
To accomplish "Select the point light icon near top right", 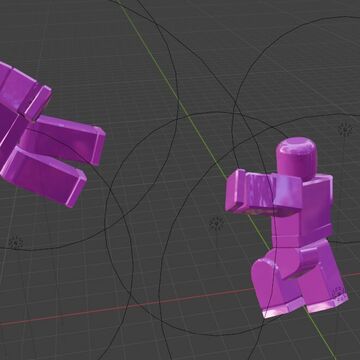I will [x=345, y=129].
